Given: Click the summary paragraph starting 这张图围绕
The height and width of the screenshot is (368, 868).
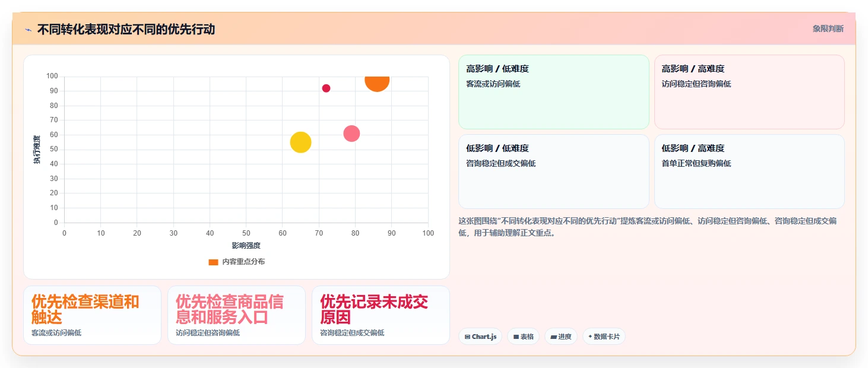Looking at the screenshot, I should 648,227.
